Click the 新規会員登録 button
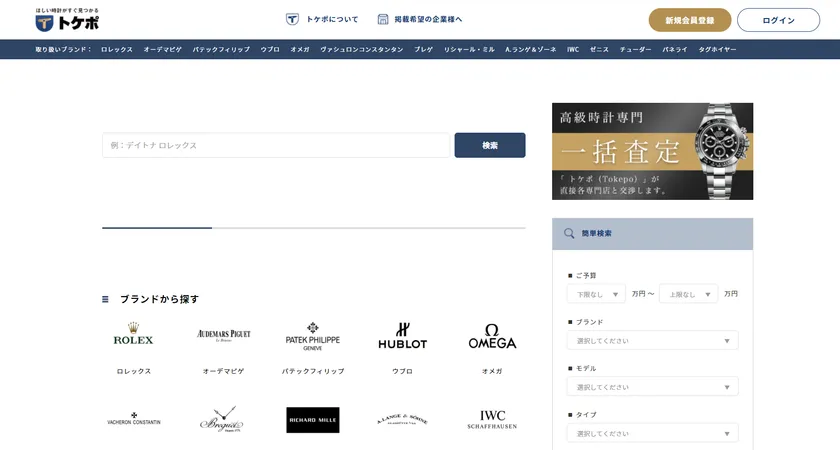 tap(690, 20)
